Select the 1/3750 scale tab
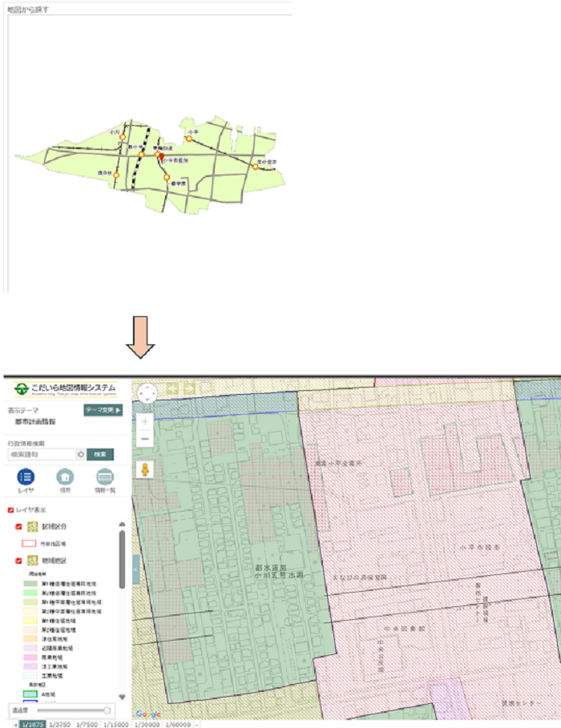This screenshot has height=728, width=561. (x=60, y=723)
